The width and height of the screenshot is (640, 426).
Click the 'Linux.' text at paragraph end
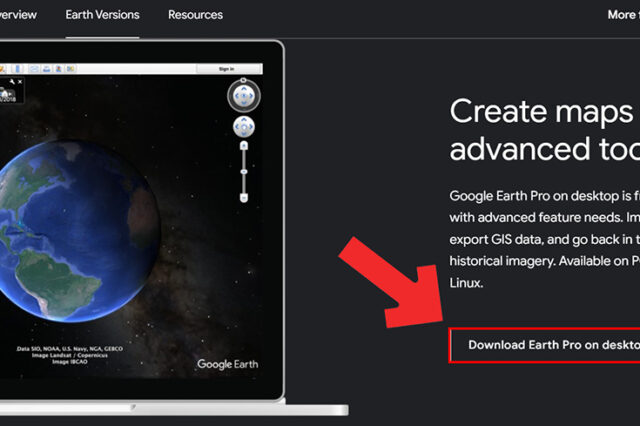[467, 283]
